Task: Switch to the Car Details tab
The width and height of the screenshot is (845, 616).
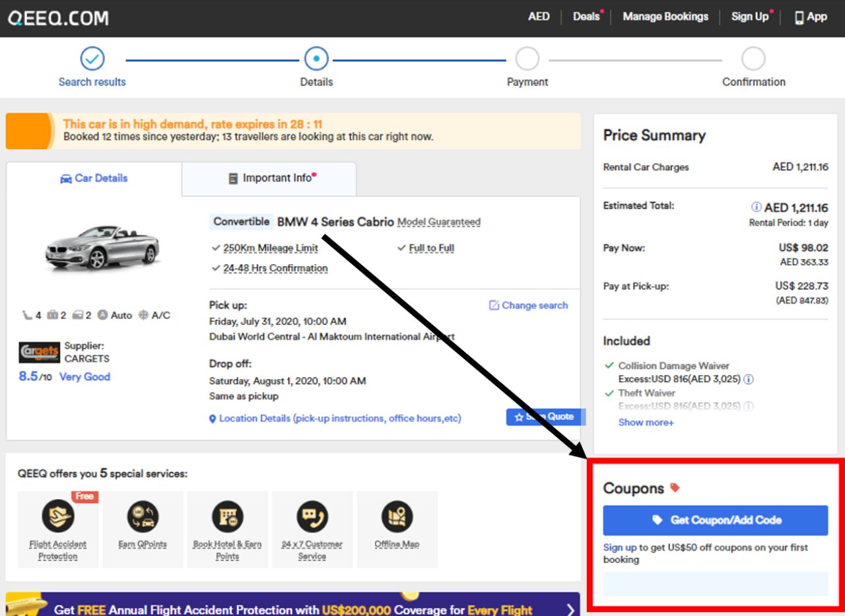Action: [x=94, y=178]
